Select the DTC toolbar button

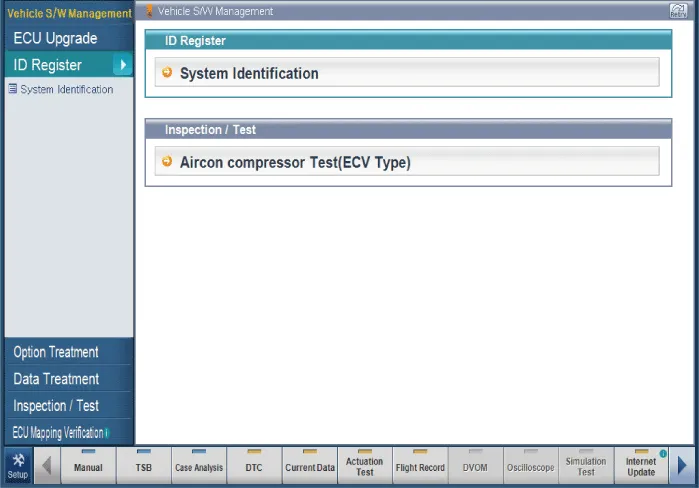tap(254, 466)
